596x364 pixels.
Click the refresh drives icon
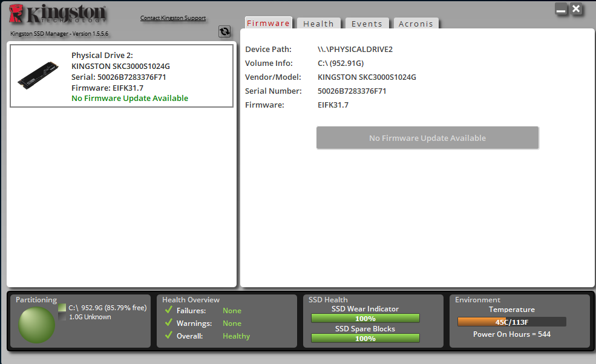click(x=224, y=31)
